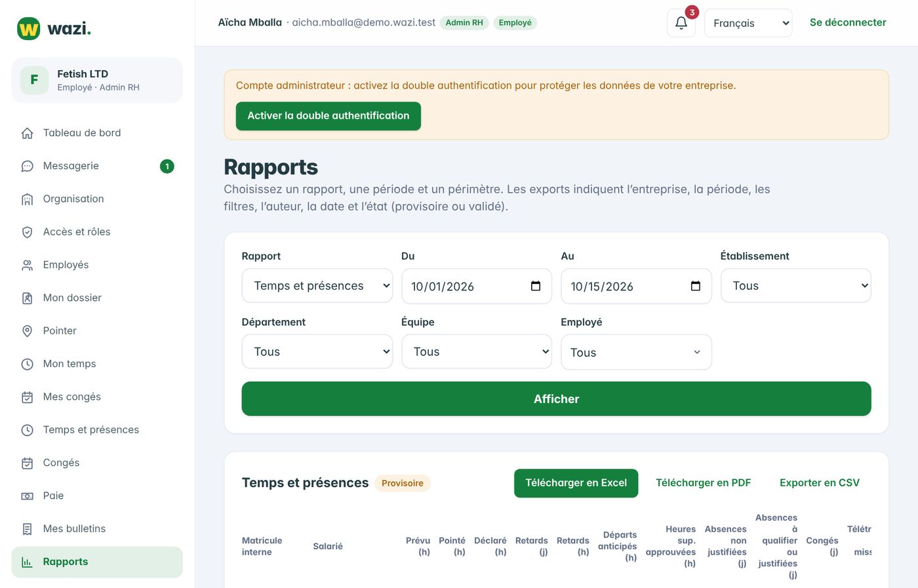
Task: Go to Messagerie in sidebar
Action: coord(97,167)
